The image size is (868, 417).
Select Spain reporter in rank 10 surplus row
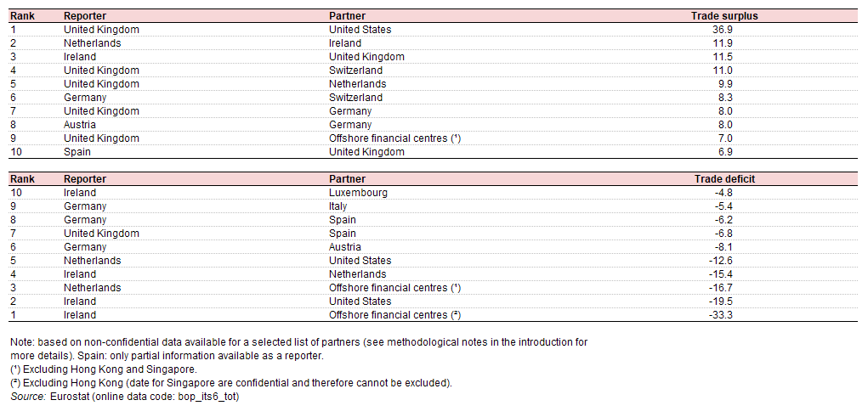tap(77, 151)
